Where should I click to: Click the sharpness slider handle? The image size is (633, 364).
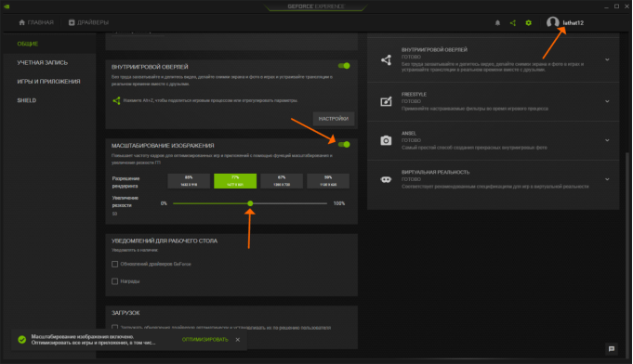click(x=250, y=203)
